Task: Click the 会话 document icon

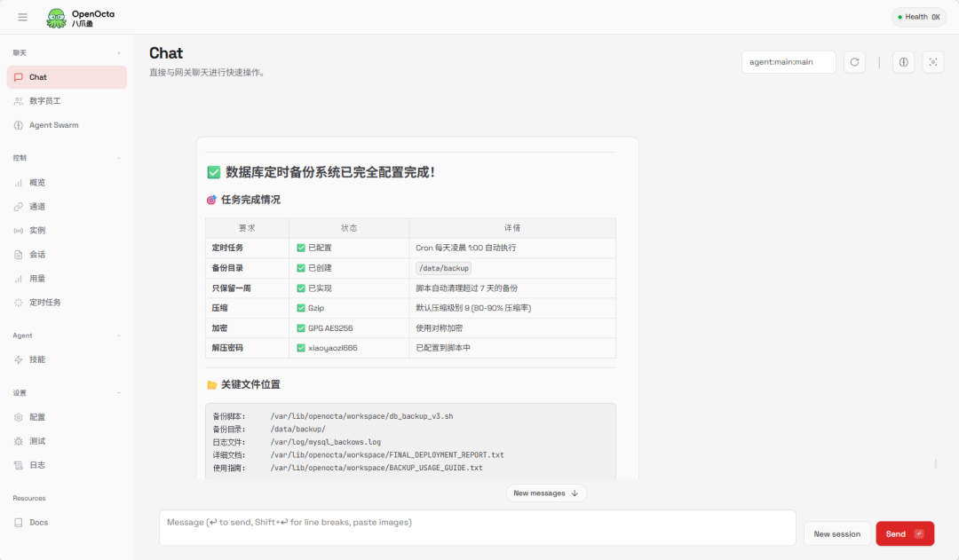Action: 19,255
